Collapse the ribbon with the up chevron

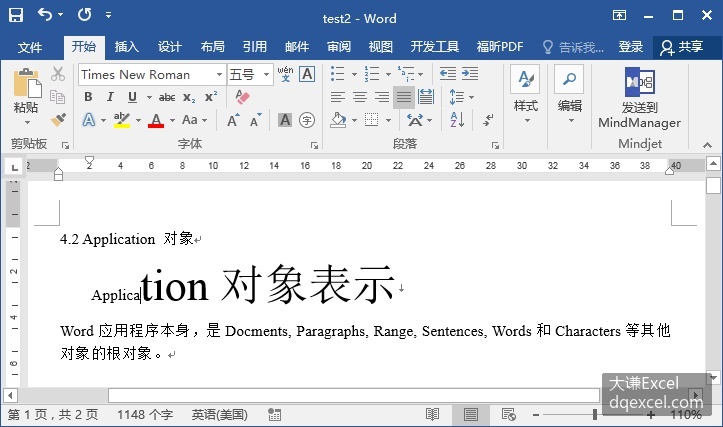tap(707, 145)
